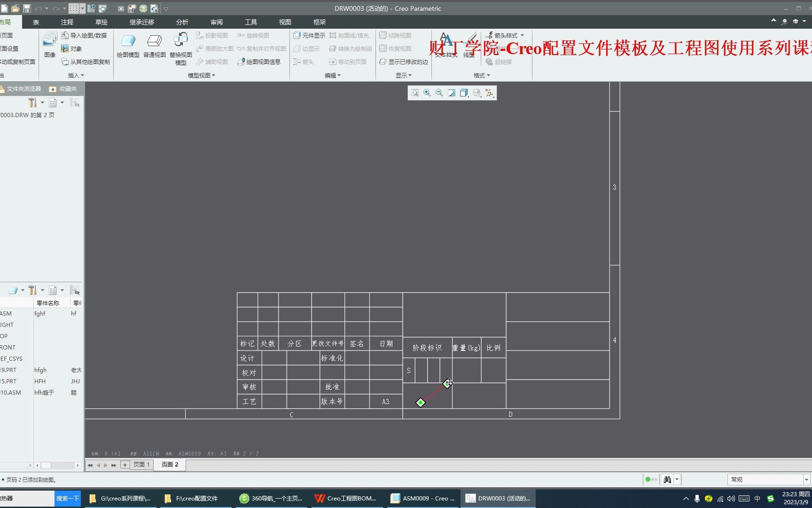Insert an image via the 图像 icon
The height and width of the screenshot is (508, 812).
coord(49,45)
